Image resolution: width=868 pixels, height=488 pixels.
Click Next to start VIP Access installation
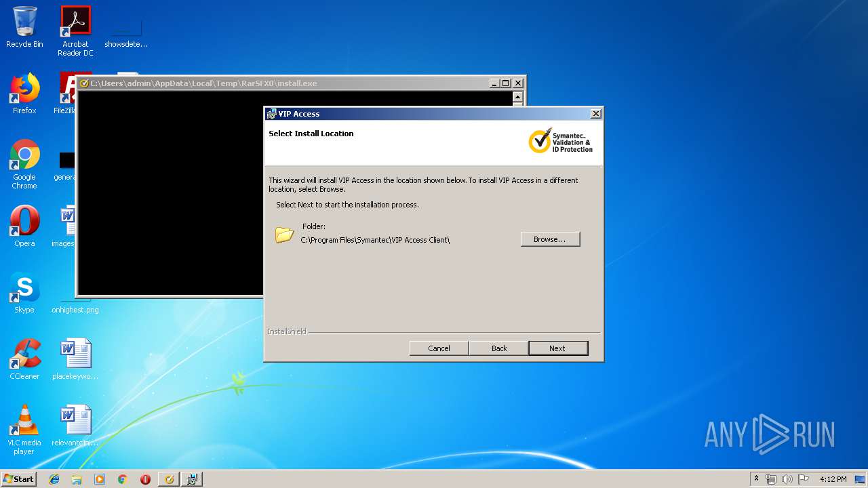(x=557, y=348)
